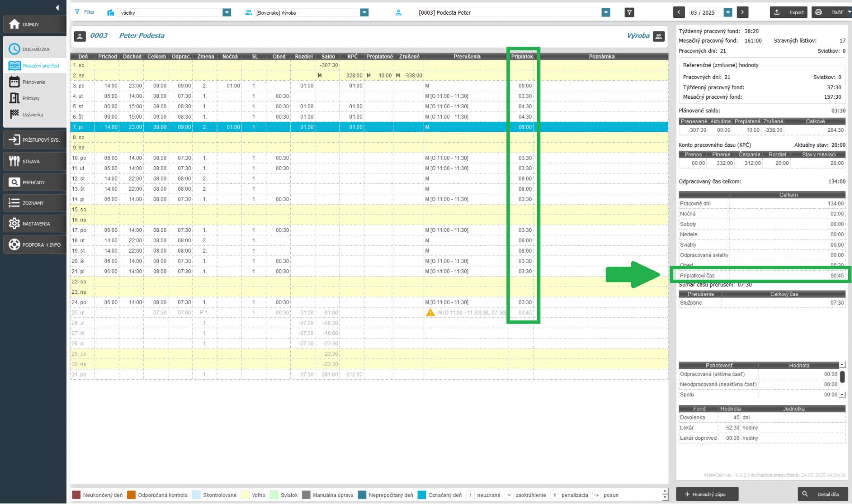This screenshot has height=504, width=852.
Task: Click the warning triangle on day 25
Action: point(430,313)
